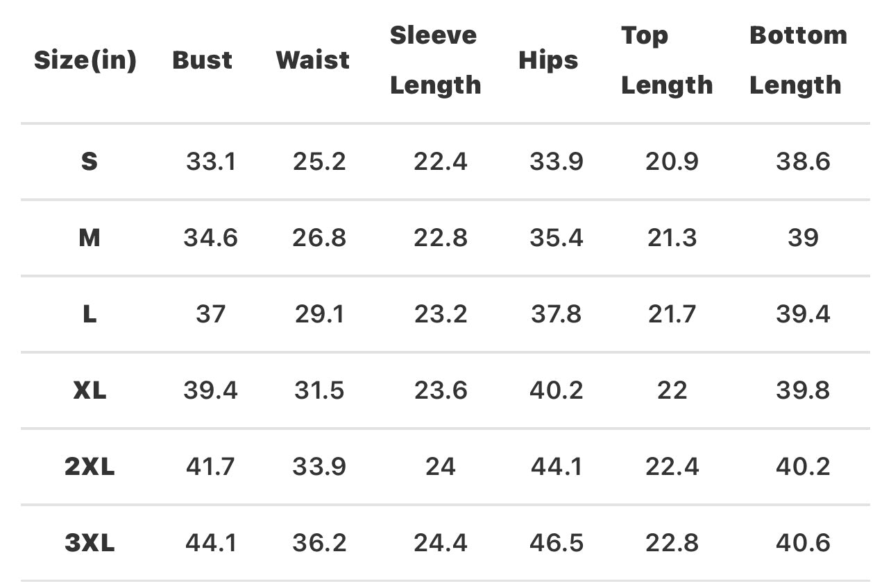The height and width of the screenshot is (588, 891).
Task: Select the 2XL size row label
Action: pos(90,467)
